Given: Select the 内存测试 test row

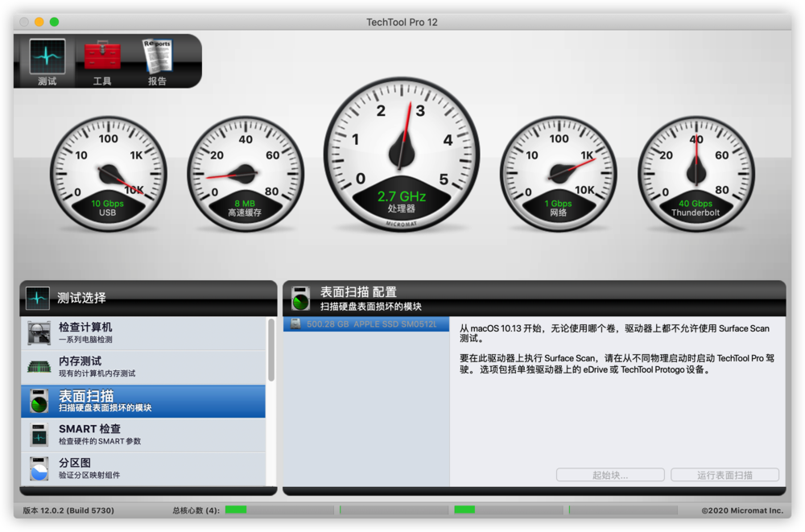Looking at the screenshot, I should [143, 367].
